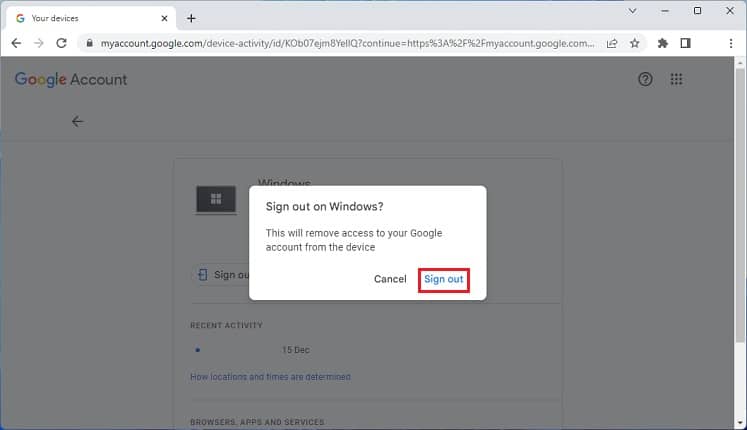Reload the current page
The width and height of the screenshot is (747, 430).
61,43
